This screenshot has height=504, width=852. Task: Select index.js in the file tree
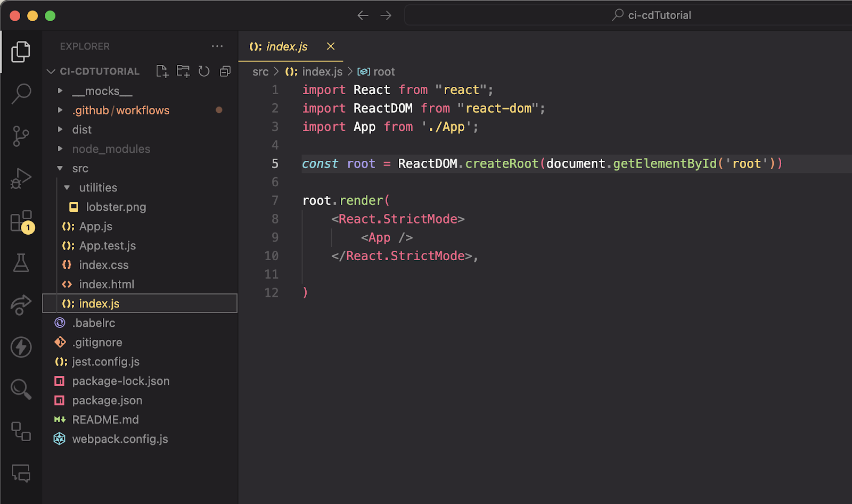(x=140, y=303)
